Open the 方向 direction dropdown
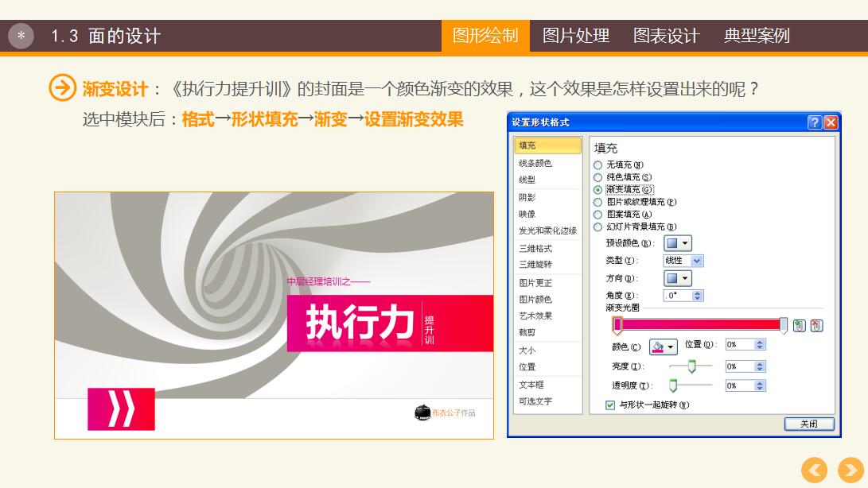 [x=677, y=278]
